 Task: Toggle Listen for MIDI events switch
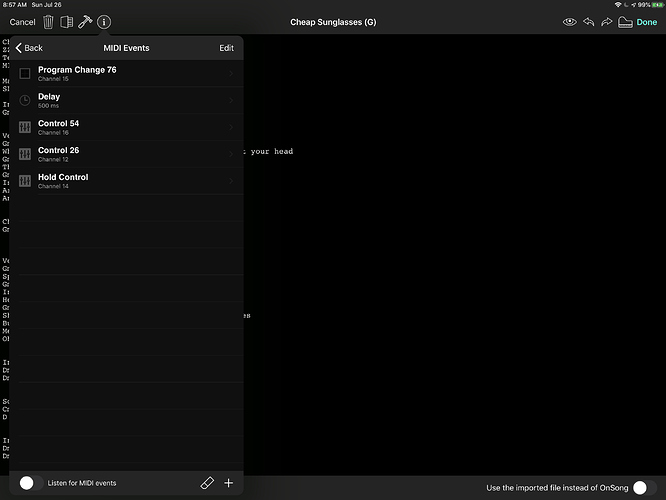31,483
